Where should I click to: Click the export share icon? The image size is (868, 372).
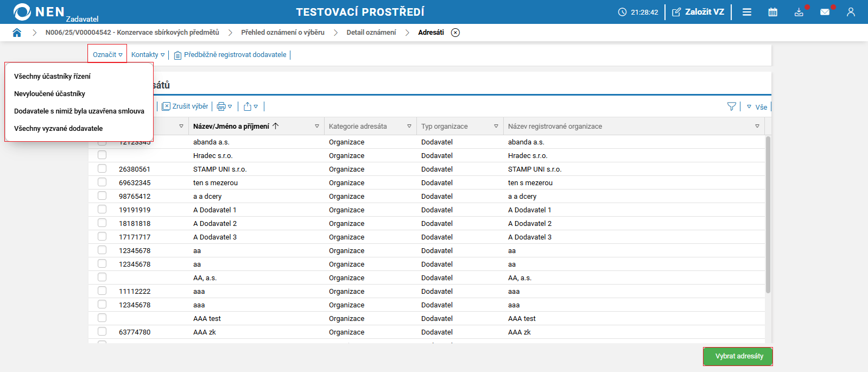248,106
